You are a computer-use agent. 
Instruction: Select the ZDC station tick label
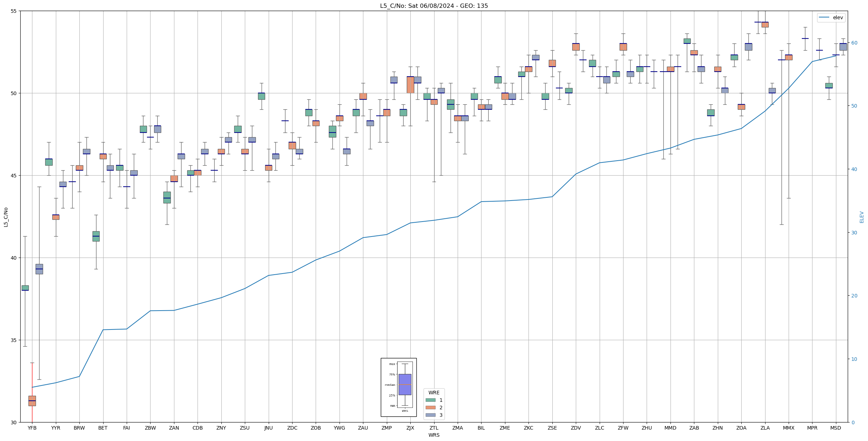click(292, 428)
